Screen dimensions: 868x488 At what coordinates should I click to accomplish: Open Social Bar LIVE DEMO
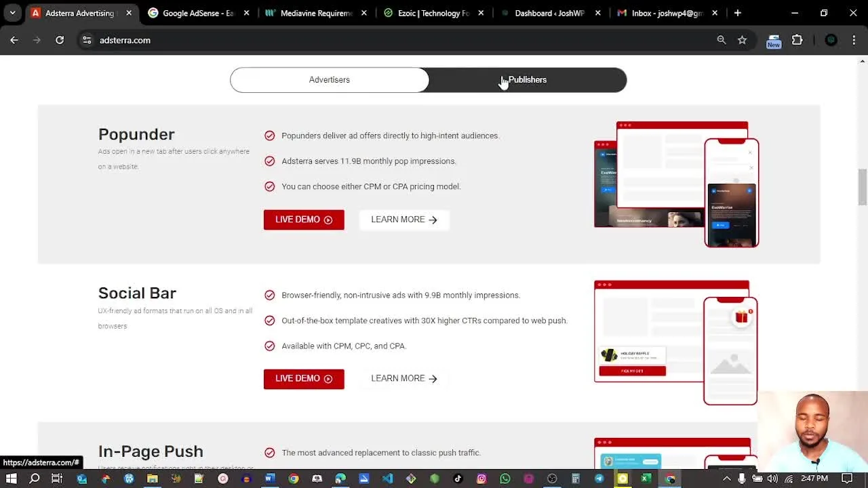click(304, 379)
